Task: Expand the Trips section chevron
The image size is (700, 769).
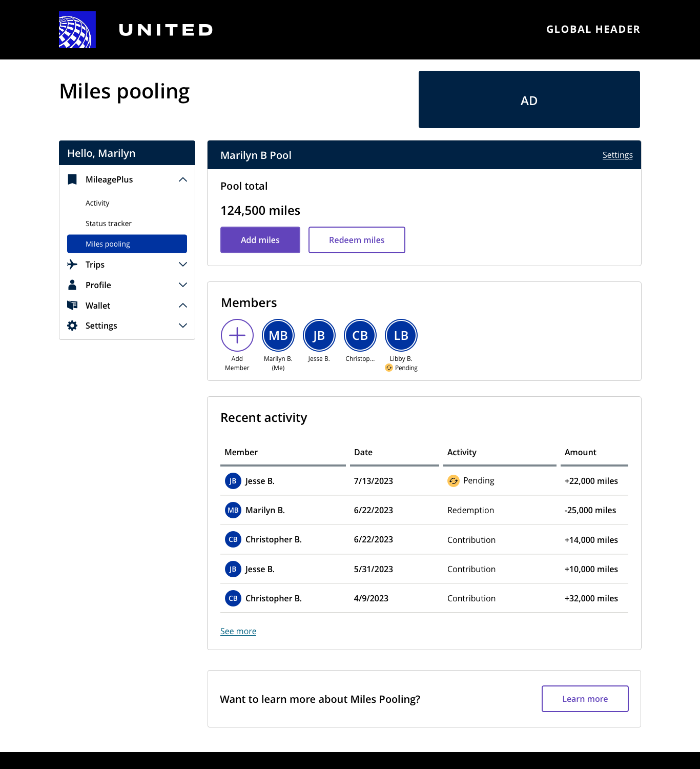Action: [x=183, y=265]
